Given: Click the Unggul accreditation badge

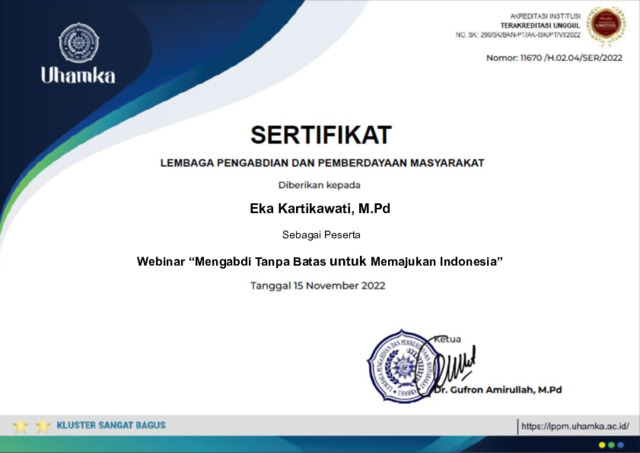Looking at the screenshot, I should point(606,25).
